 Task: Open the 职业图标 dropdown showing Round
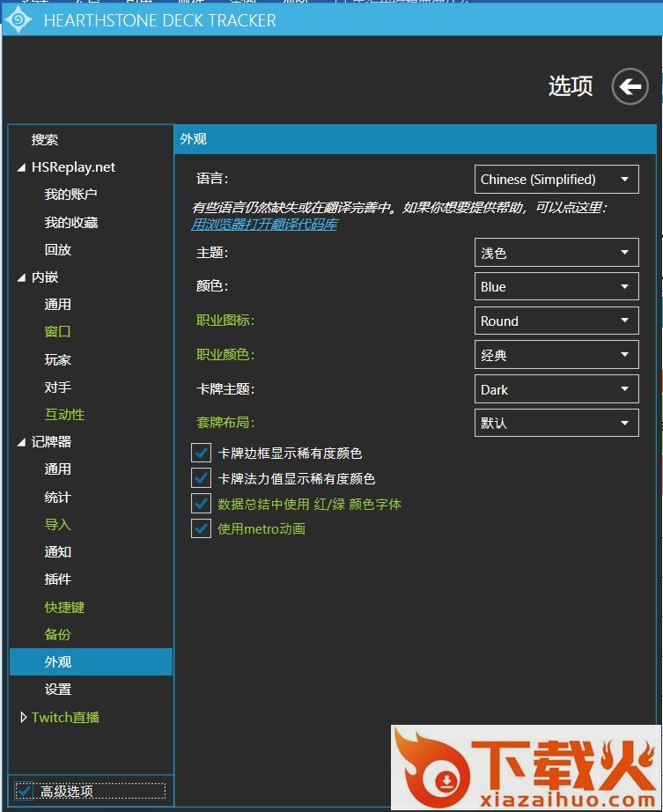[556, 321]
